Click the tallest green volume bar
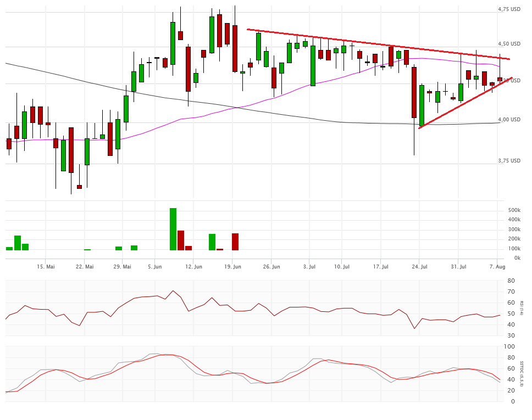The width and height of the screenshot is (532, 420). 173,229
